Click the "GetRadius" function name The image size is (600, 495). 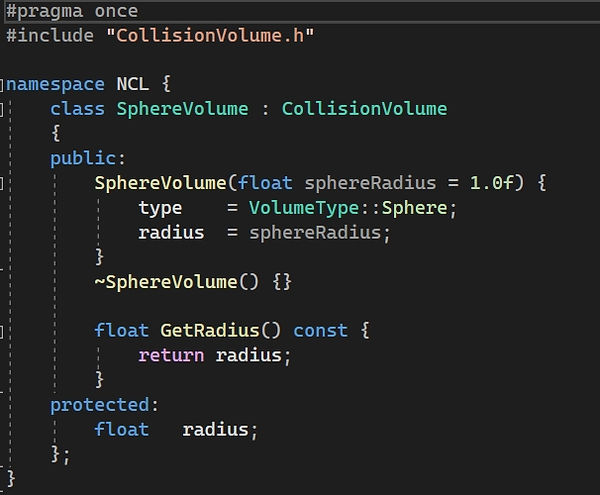coord(210,331)
